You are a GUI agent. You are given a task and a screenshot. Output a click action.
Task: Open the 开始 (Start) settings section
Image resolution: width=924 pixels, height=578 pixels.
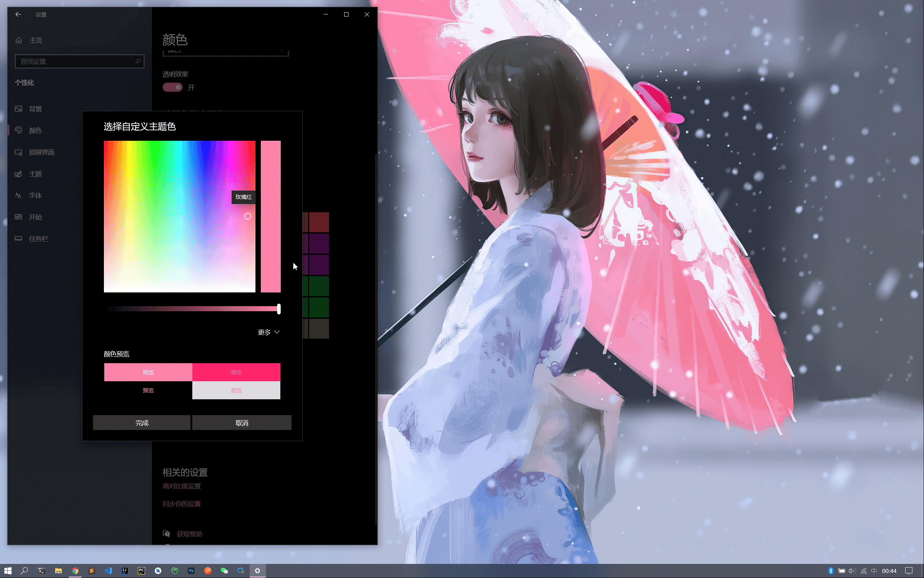pyautogui.click(x=36, y=217)
